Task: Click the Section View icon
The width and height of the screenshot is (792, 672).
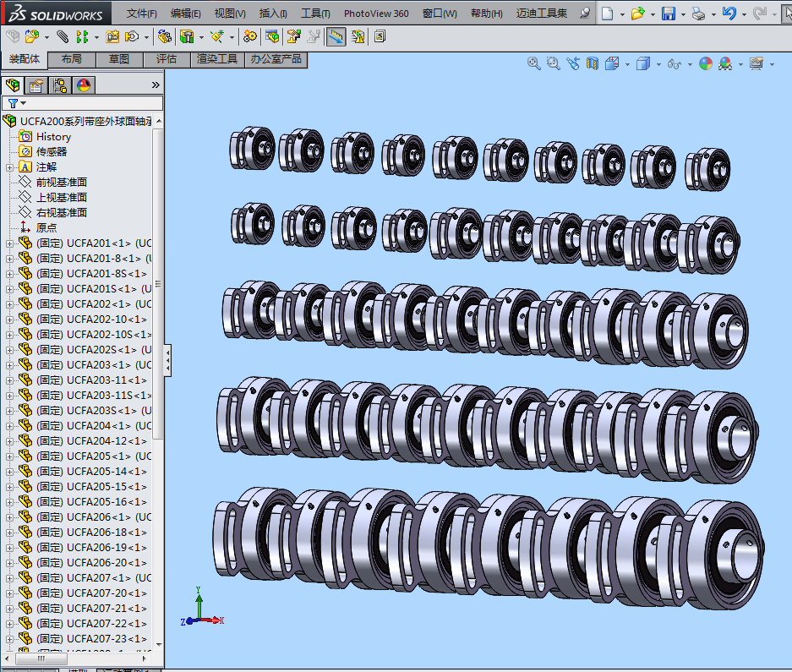Action: click(x=592, y=63)
